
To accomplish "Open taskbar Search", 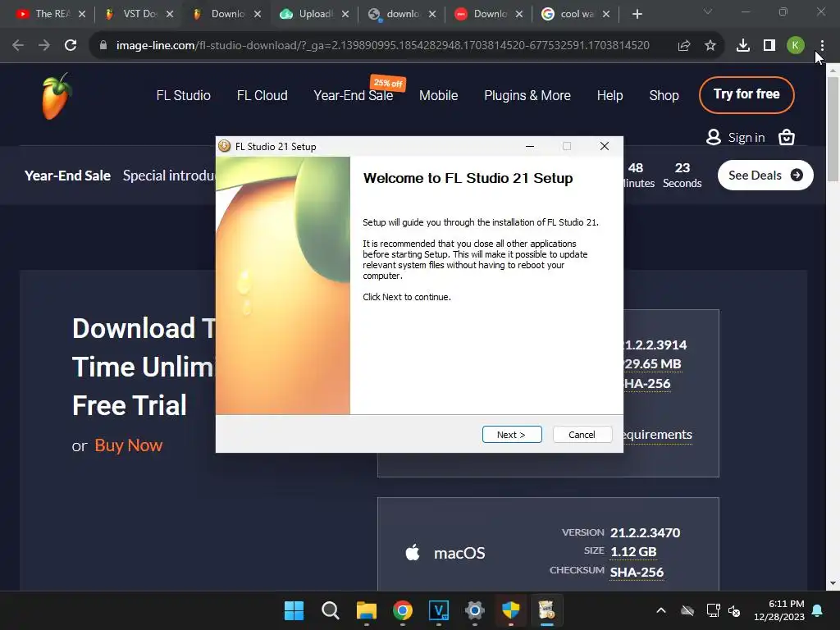I will coord(330,610).
